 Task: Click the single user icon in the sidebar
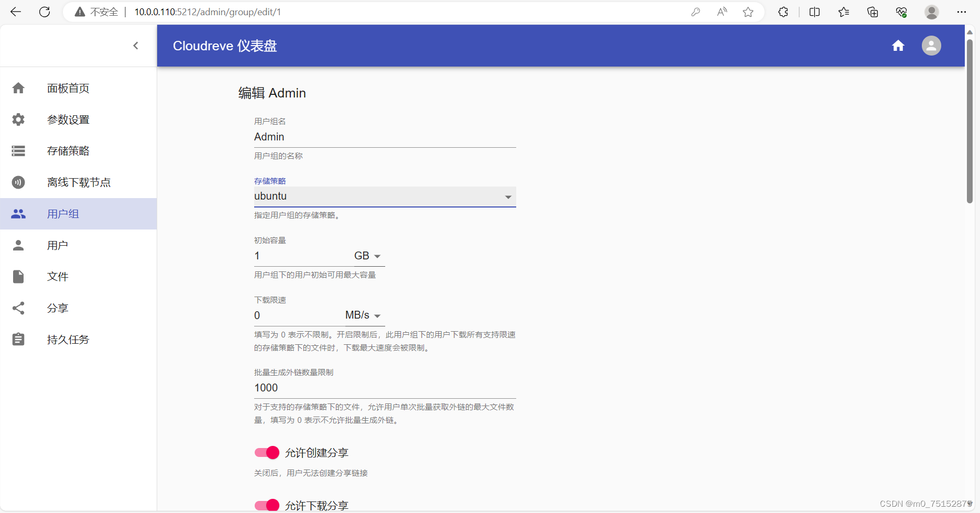[18, 245]
